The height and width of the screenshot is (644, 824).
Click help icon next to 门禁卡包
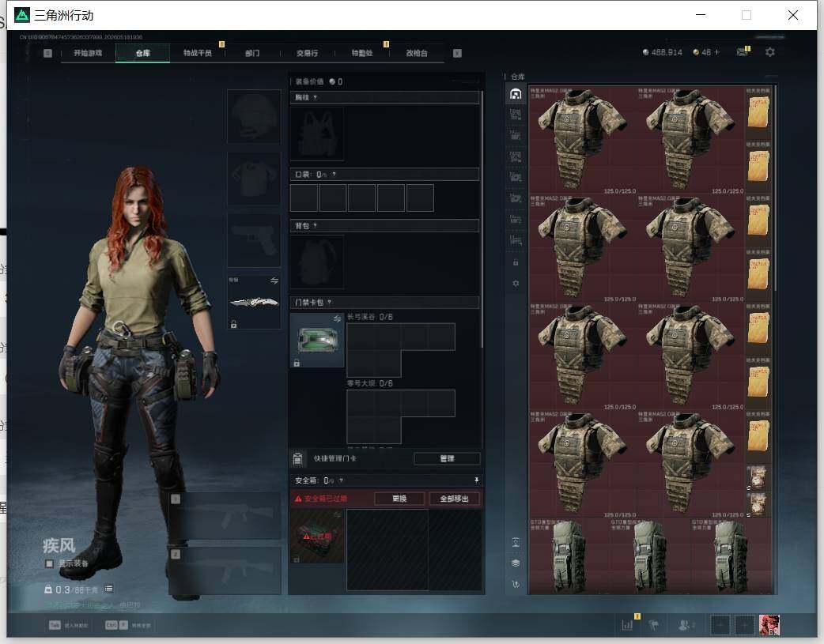[x=330, y=303]
